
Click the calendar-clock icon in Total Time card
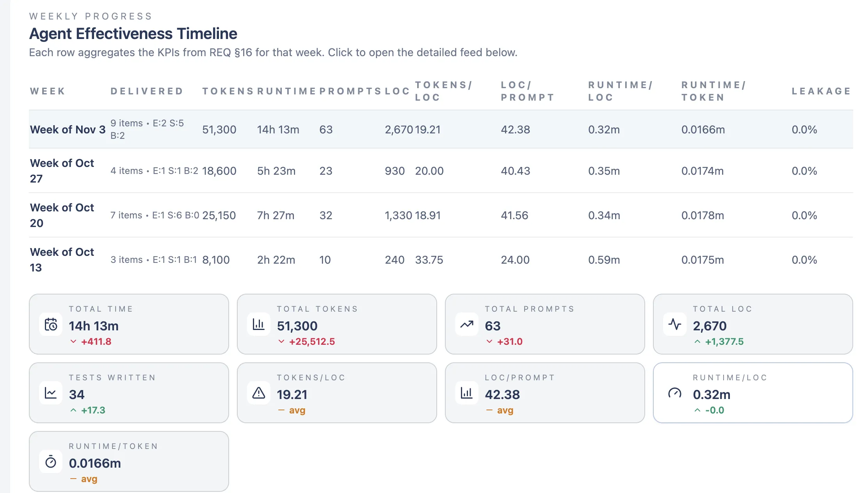click(x=51, y=325)
